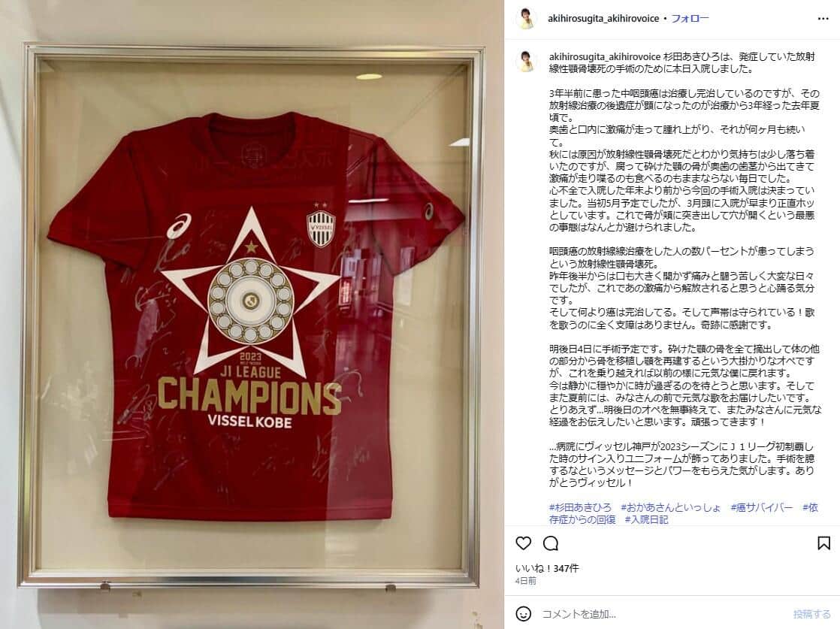This screenshot has height=629, width=840.
Task: Click the 投稿する post comment button
Action: point(811,614)
